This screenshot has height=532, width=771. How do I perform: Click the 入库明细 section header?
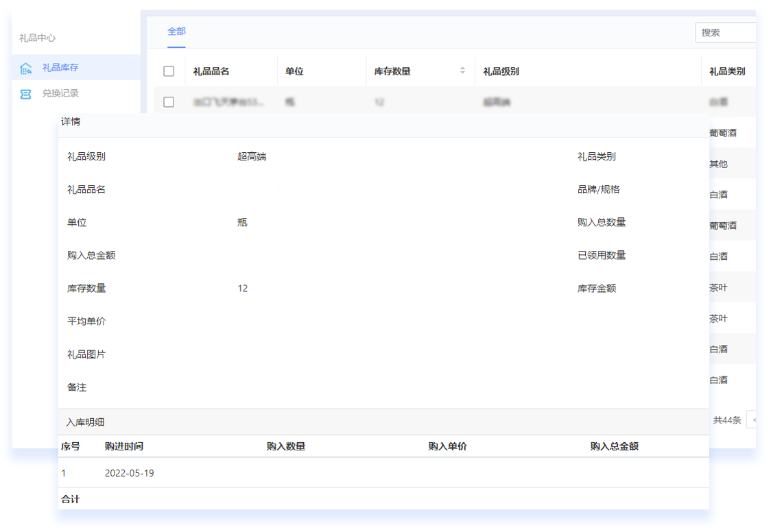[x=85, y=422]
